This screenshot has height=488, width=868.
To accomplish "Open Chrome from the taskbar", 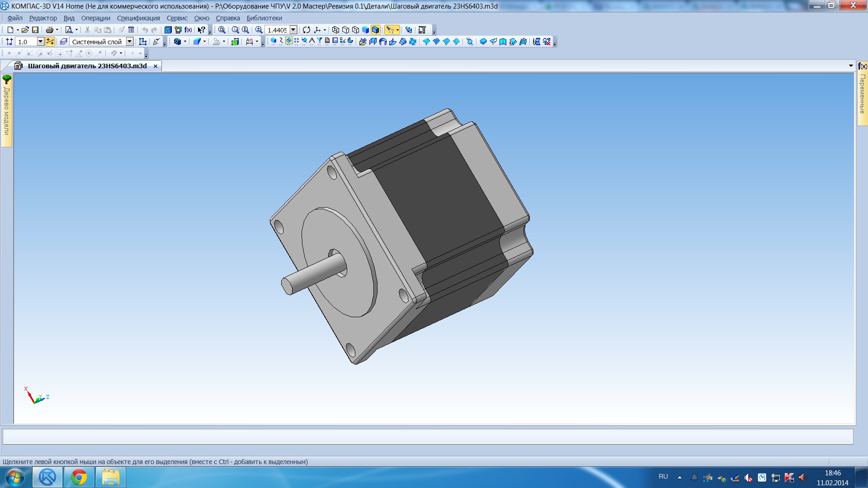I will point(79,477).
